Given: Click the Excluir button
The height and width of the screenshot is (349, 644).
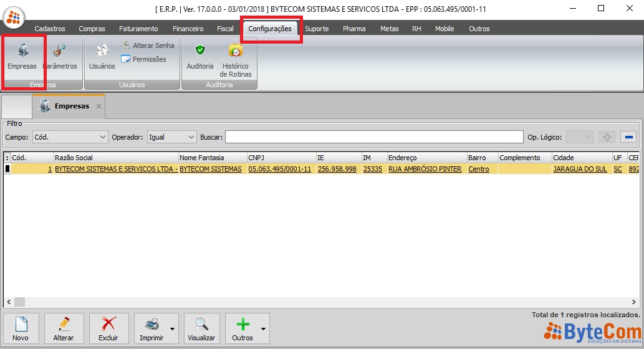Looking at the screenshot, I should (108, 328).
